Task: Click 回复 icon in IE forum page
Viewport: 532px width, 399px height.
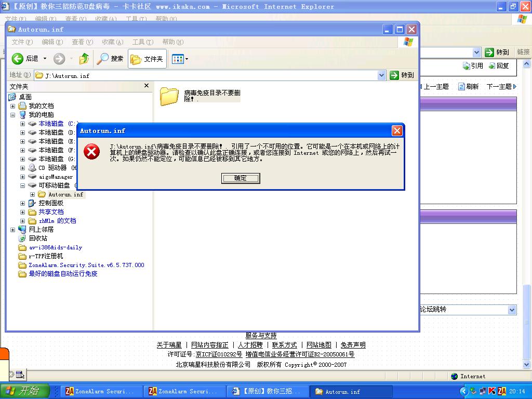Action: click(491, 66)
